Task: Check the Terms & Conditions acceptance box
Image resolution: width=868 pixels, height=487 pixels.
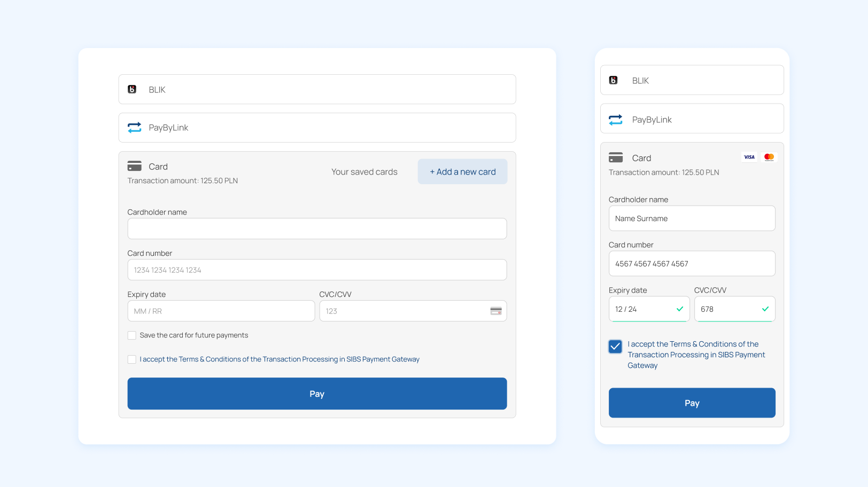Action: 131,359
